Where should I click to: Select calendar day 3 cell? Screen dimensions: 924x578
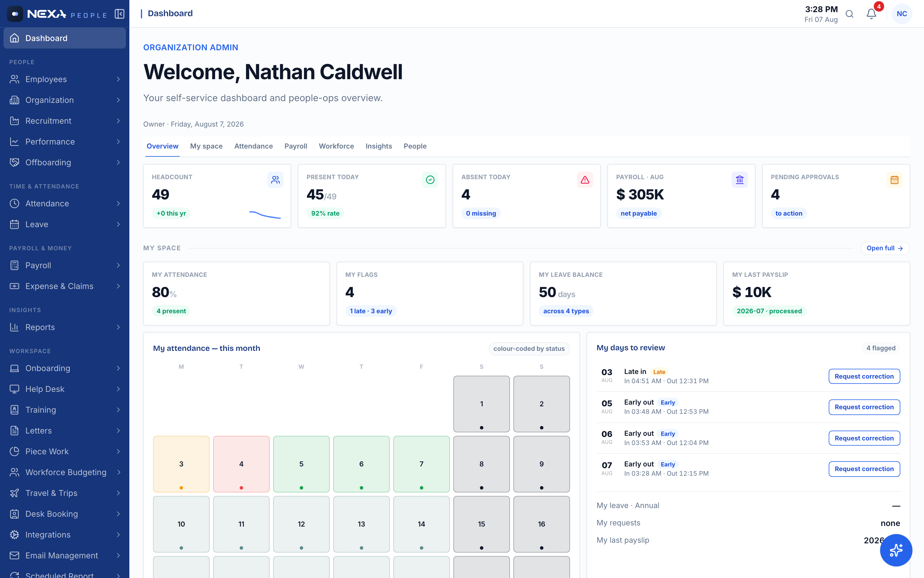click(x=181, y=464)
